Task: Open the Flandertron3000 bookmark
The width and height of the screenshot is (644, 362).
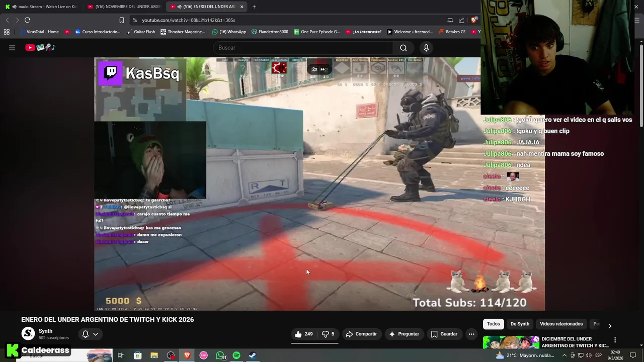Action: pos(270,32)
